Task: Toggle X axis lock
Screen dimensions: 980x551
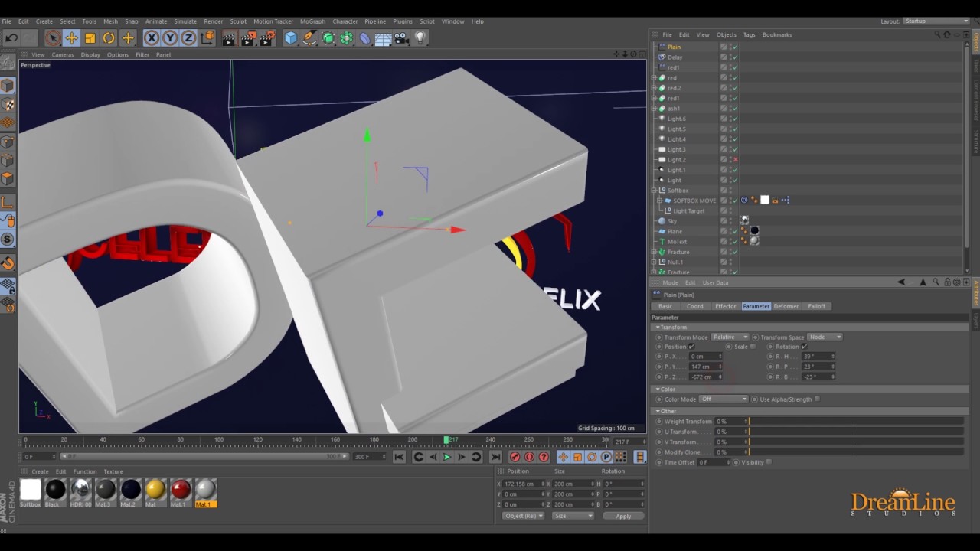Action: (x=152, y=37)
